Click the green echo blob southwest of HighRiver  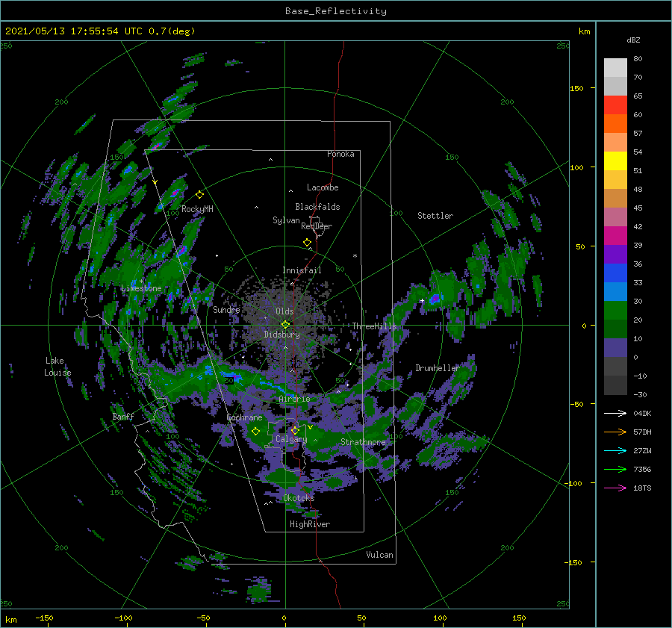(x=259, y=591)
